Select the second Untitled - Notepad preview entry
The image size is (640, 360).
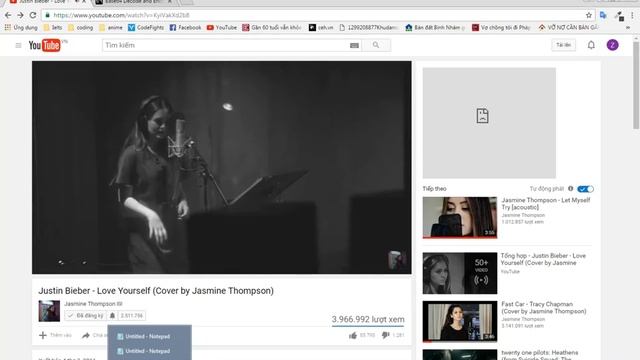pos(149,351)
